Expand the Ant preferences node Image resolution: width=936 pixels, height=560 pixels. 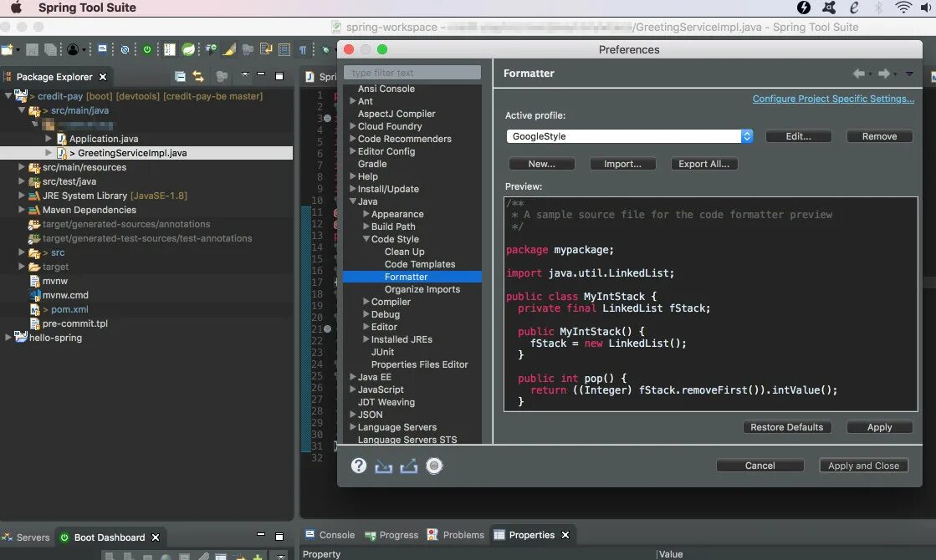point(353,101)
